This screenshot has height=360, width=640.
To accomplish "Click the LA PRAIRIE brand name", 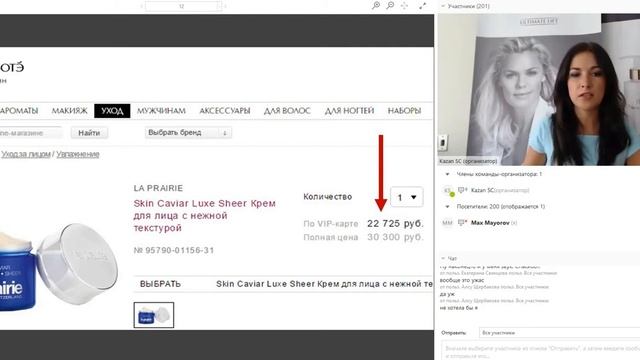I will (158, 188).
